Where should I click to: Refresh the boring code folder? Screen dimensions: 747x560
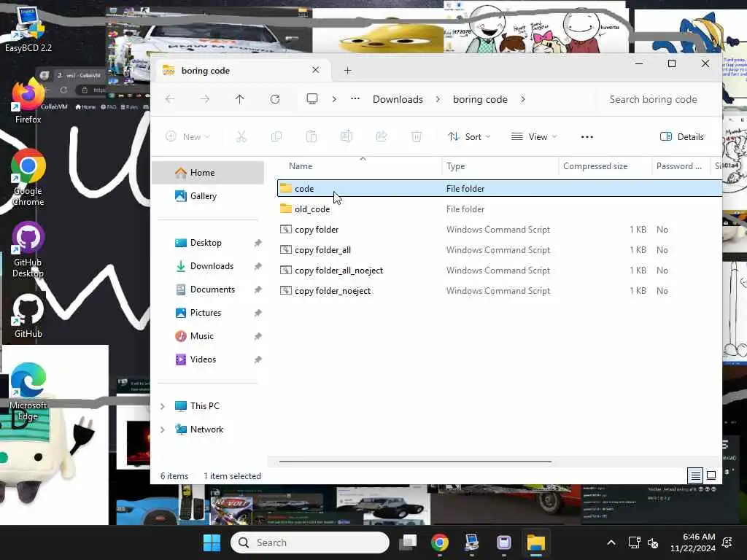click(x=275, y=99)
